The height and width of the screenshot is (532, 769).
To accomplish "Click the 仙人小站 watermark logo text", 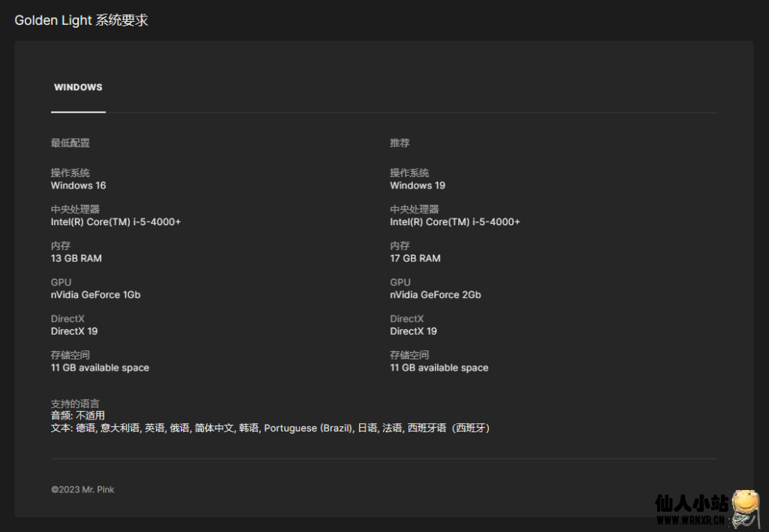I will point(690,502).
